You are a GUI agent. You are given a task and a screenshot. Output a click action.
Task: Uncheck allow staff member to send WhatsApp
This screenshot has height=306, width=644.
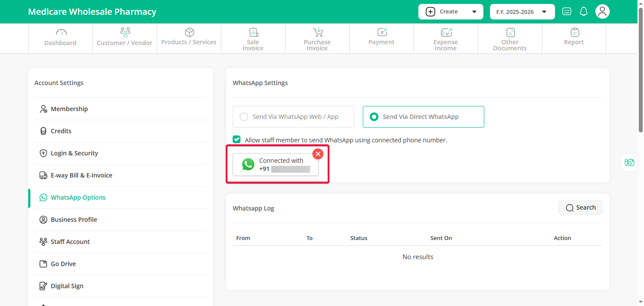[x=237, y=140]
